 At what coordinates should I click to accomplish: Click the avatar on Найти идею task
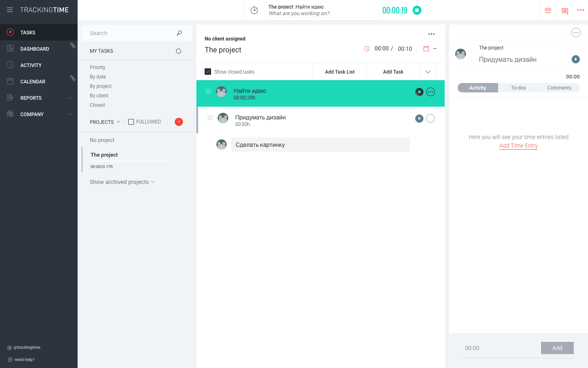click(221, 92)
